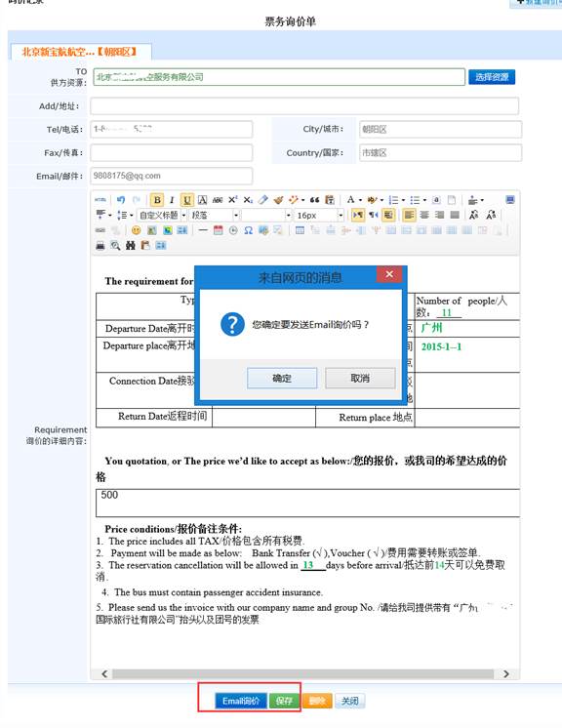Open the unordered list style dropdown

pos(424,200)
